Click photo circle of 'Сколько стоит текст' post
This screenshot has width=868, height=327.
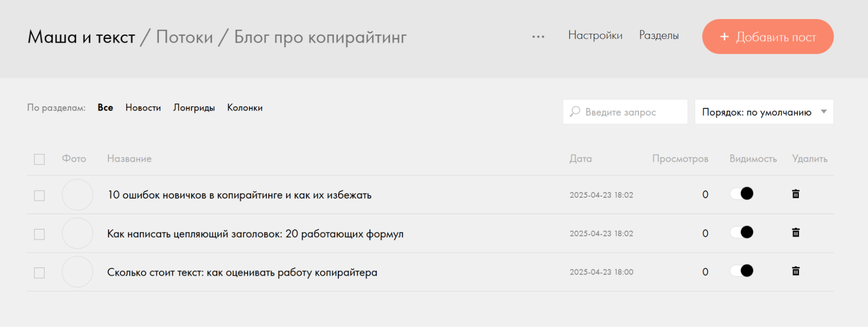[x=77, y=272]
